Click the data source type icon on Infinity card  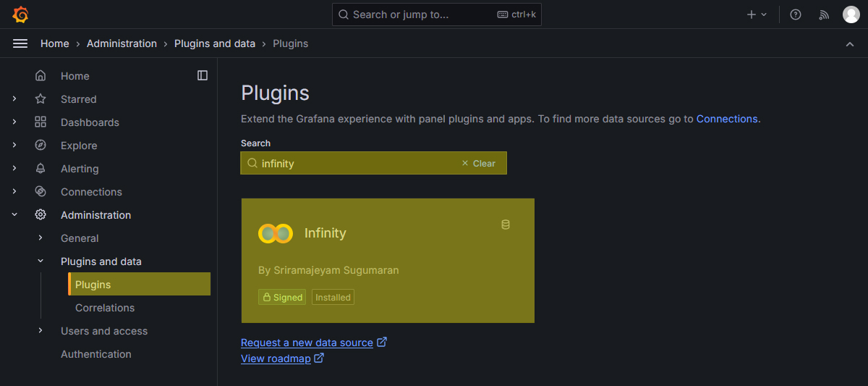pos(506,225)
